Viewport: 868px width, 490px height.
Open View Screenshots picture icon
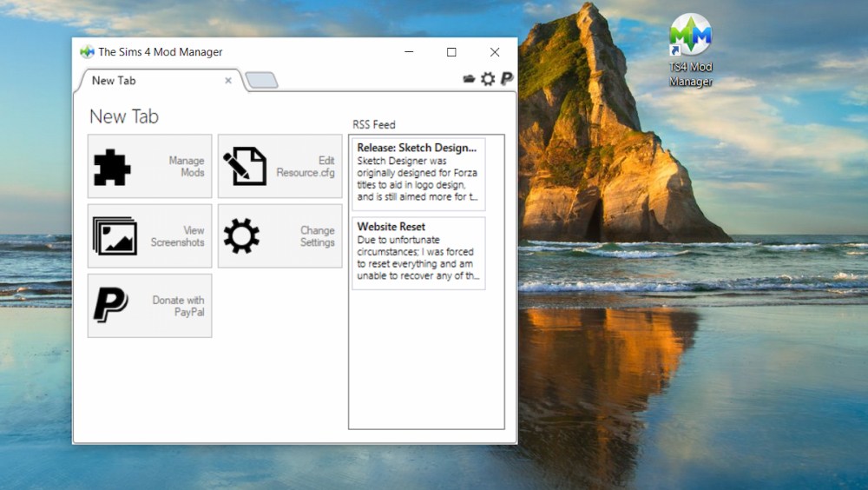tap(115, 236)
